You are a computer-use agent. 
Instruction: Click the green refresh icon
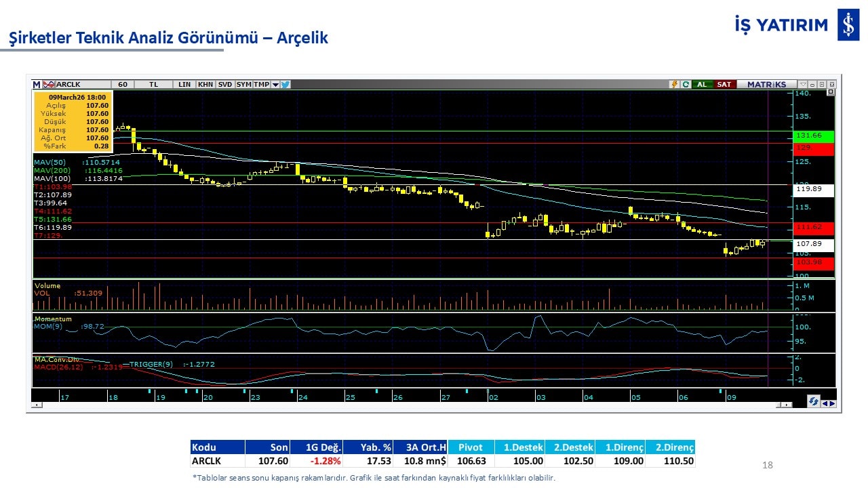686,85
